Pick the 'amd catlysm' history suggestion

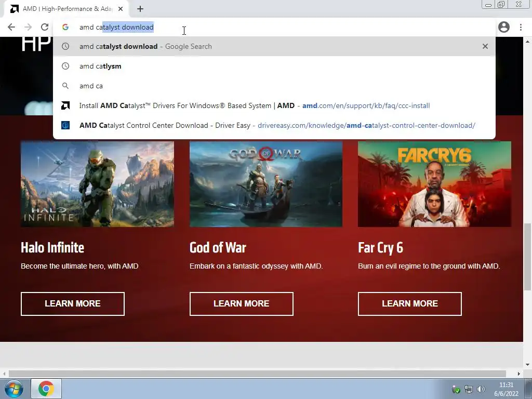click(x=274, y=66)
